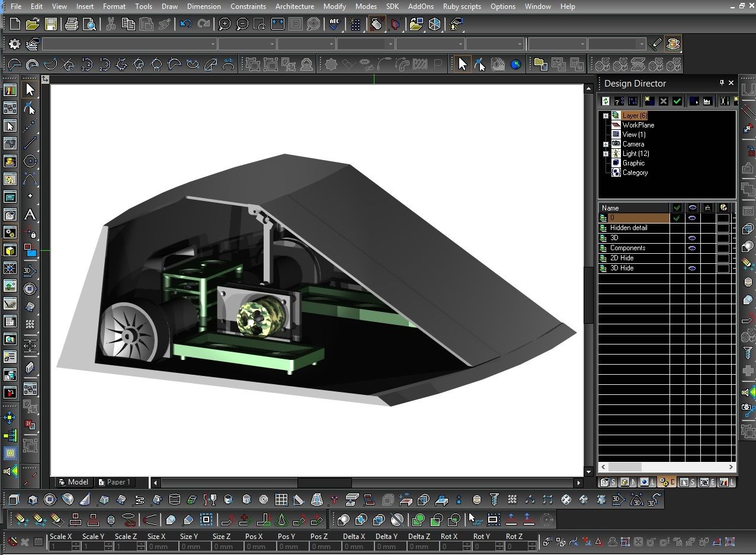Toggle visibility of the Components layer
The image size is (756, 555).
691,248
